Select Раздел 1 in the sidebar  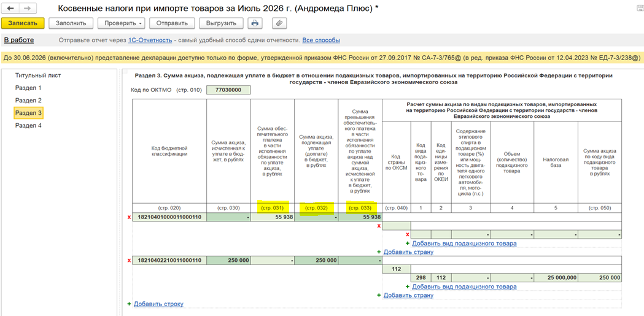pyautogui.click(x=28, y=88)
